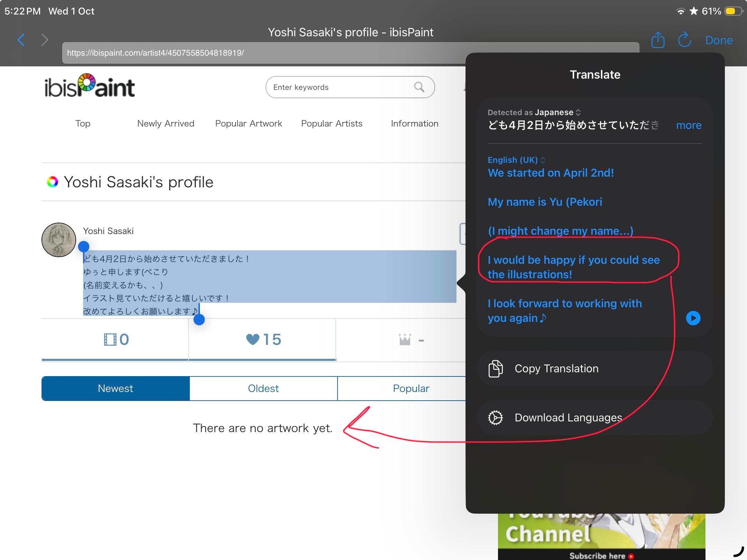This screenshot has width=747, height=560.
Task: Sort artworks by Newest
Action: click(x=116, y=389)
